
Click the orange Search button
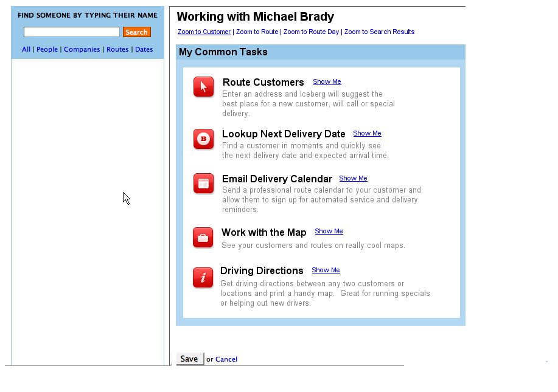point(136,32)
